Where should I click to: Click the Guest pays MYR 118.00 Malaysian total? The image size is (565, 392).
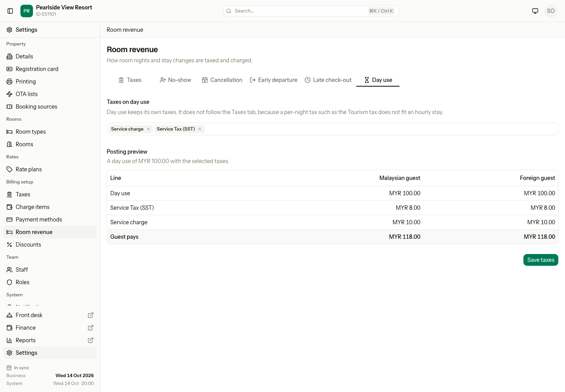pos(405,237)
